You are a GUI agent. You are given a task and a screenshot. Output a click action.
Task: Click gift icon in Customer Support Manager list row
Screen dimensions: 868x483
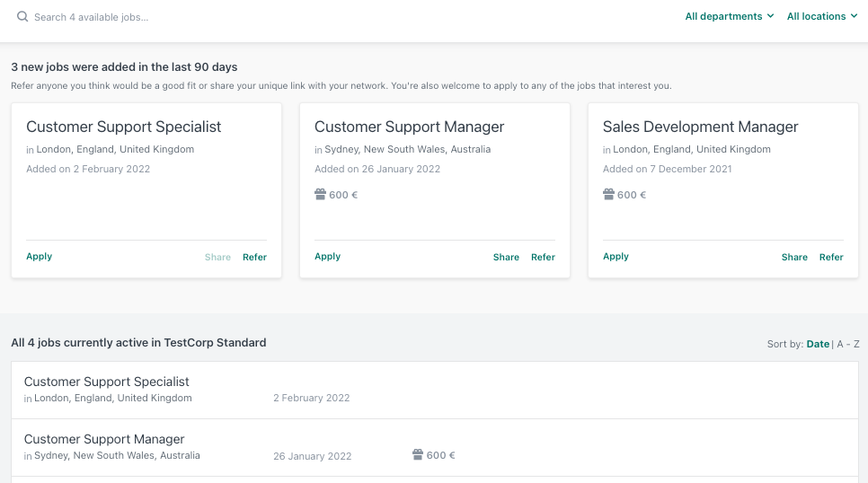(418, 455)
